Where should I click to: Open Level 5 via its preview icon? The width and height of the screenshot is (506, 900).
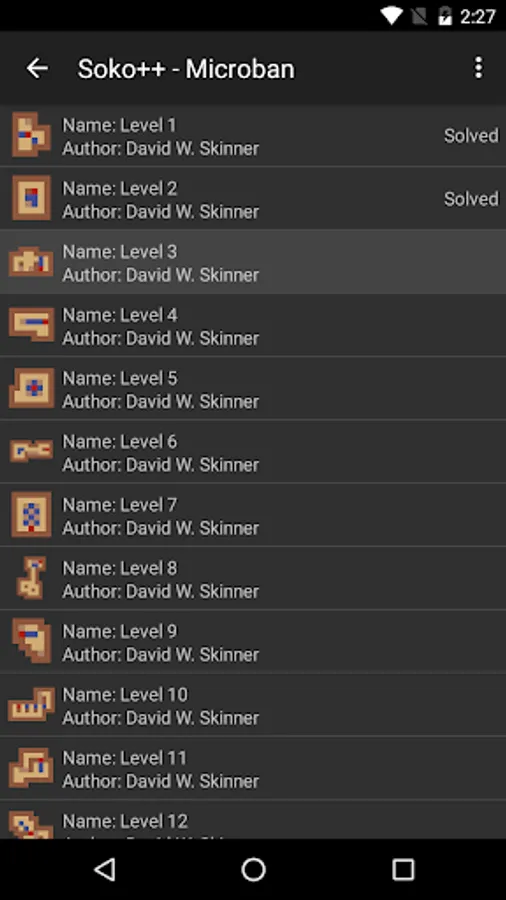(x=32, y=389)
